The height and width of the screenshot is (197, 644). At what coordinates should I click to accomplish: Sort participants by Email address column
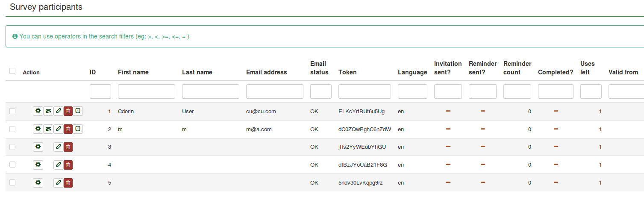pyautogui.click(x=266, y=72)
